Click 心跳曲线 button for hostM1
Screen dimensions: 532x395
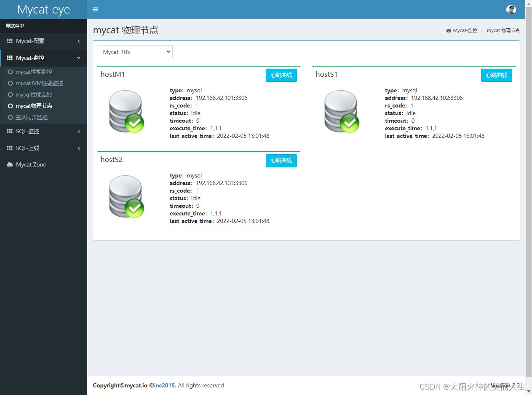pyautogui.click(x=281, y=75)
